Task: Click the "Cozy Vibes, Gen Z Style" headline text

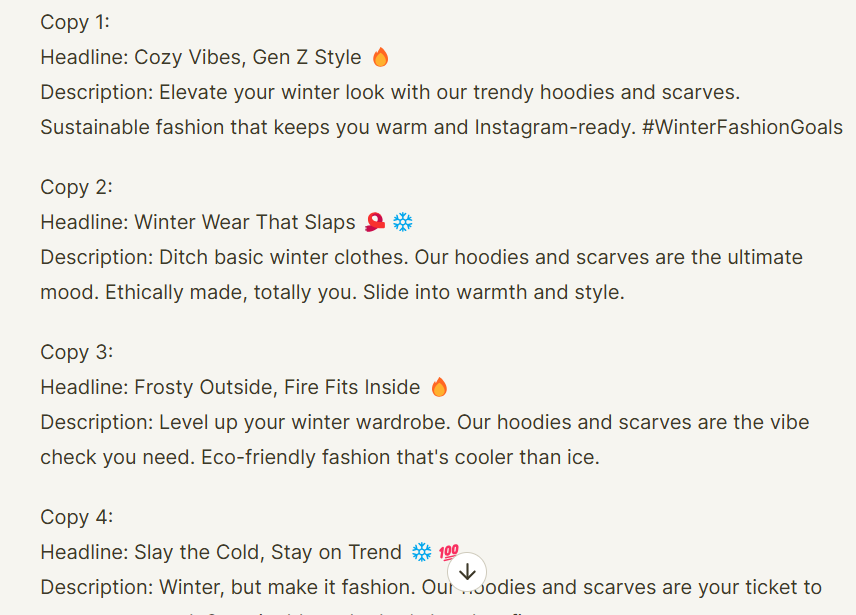Action: point(247,58)
